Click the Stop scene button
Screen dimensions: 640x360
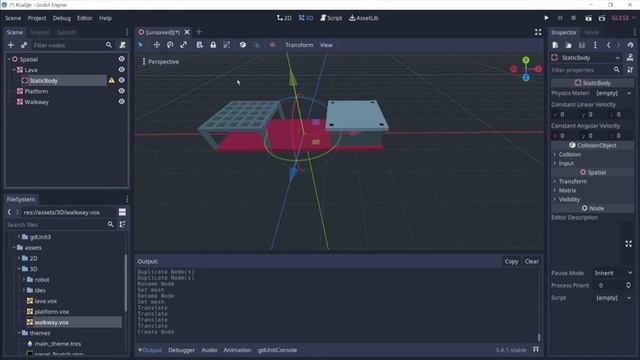(x=573, y=18)
